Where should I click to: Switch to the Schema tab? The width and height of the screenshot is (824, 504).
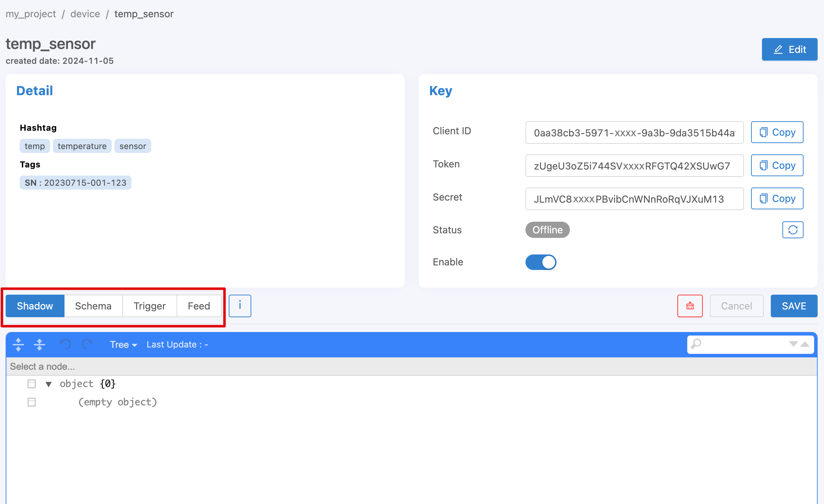tap(93, 306)
